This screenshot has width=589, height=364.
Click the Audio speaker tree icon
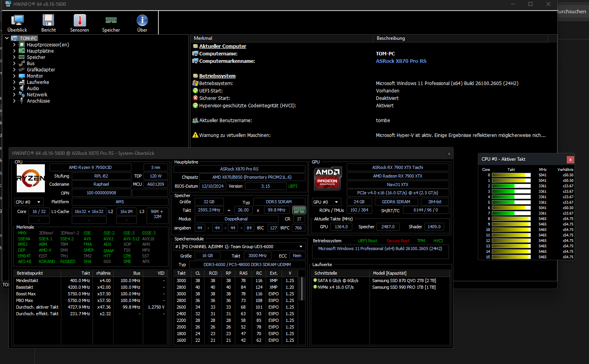point(22,88)
